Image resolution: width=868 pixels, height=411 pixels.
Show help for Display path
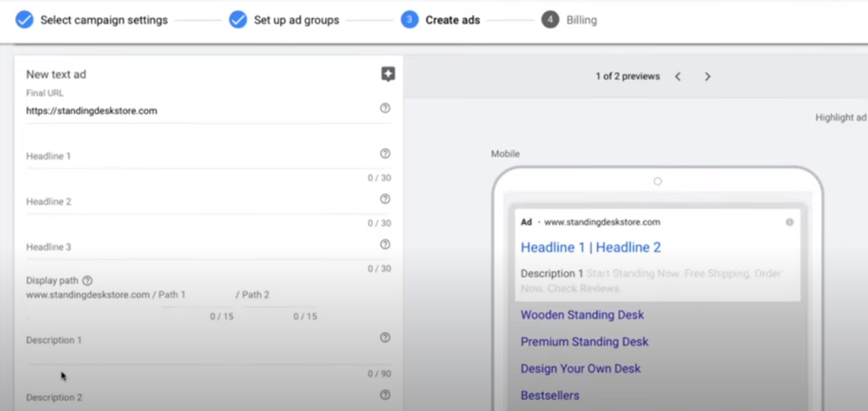point(87,281)
